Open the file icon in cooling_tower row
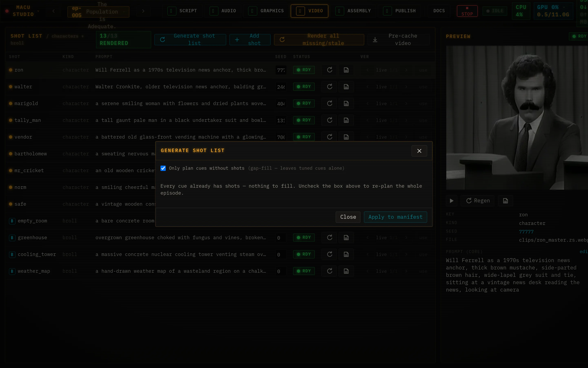 point(346,254)
